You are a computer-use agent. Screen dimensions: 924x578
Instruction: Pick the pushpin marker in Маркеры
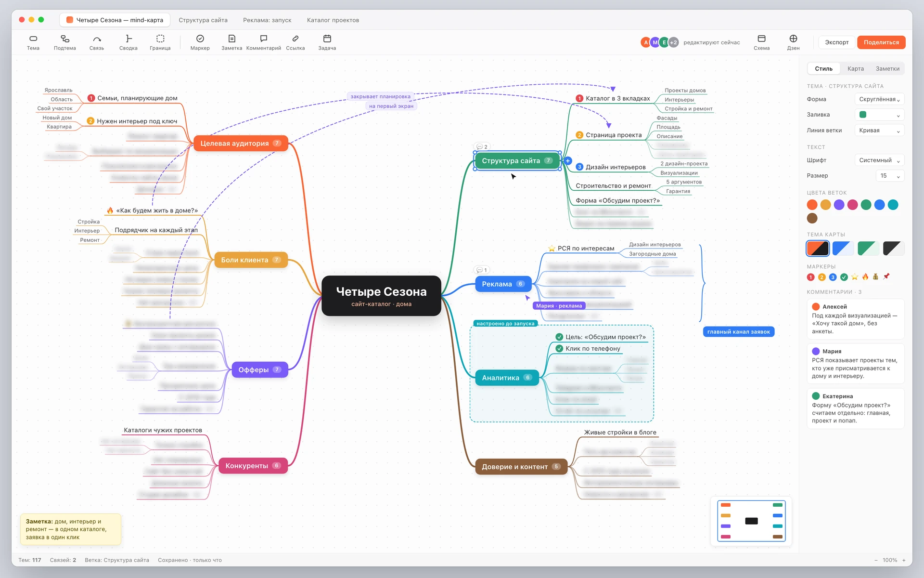point(886,277)
